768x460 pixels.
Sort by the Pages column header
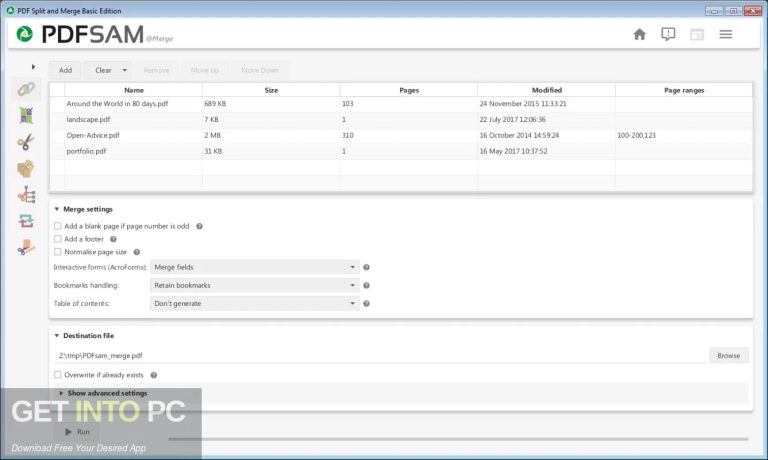tap(409, 90)
